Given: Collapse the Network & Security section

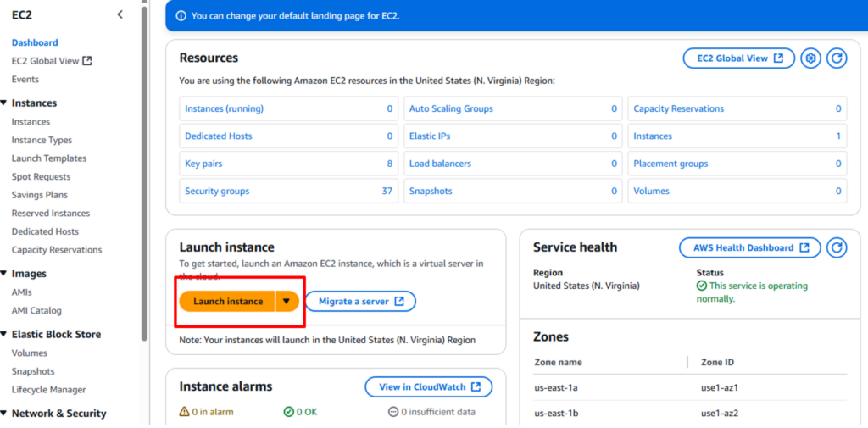Looking at the screenshot, I should coord(4,414).
